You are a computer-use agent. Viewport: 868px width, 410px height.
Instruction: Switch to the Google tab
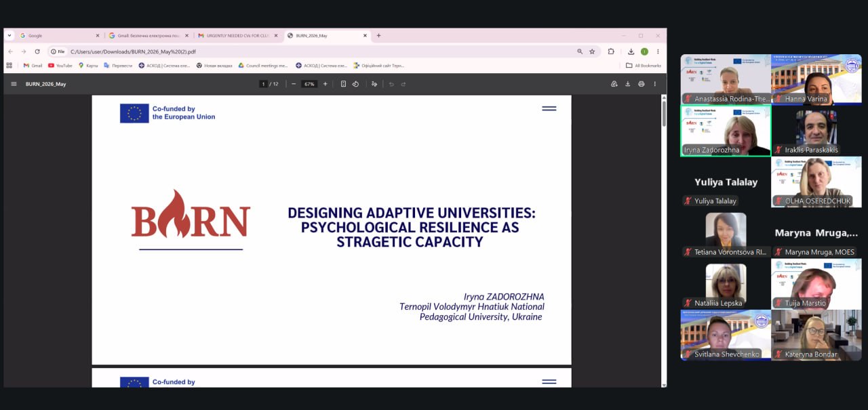[x=60, y=35]
